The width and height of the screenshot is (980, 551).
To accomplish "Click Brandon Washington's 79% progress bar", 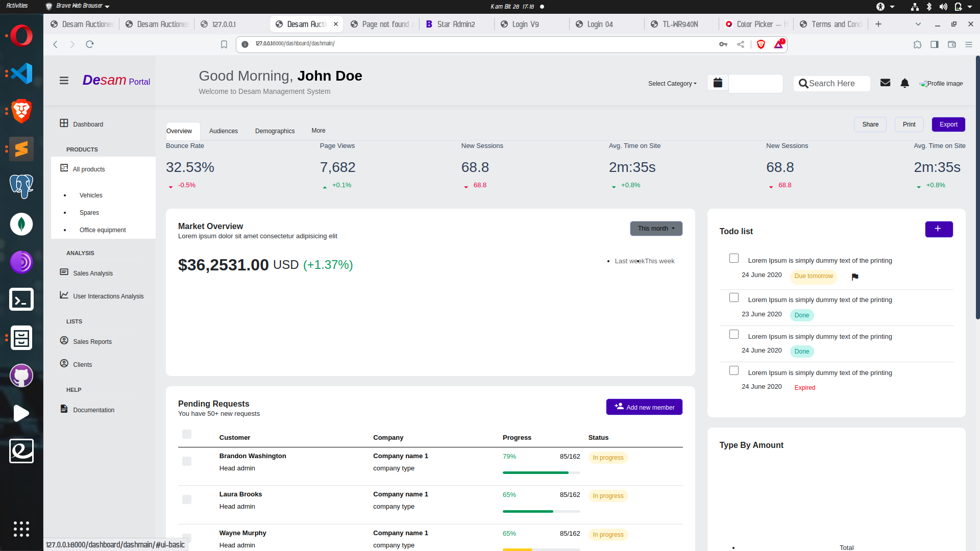I will coord(541,472).
